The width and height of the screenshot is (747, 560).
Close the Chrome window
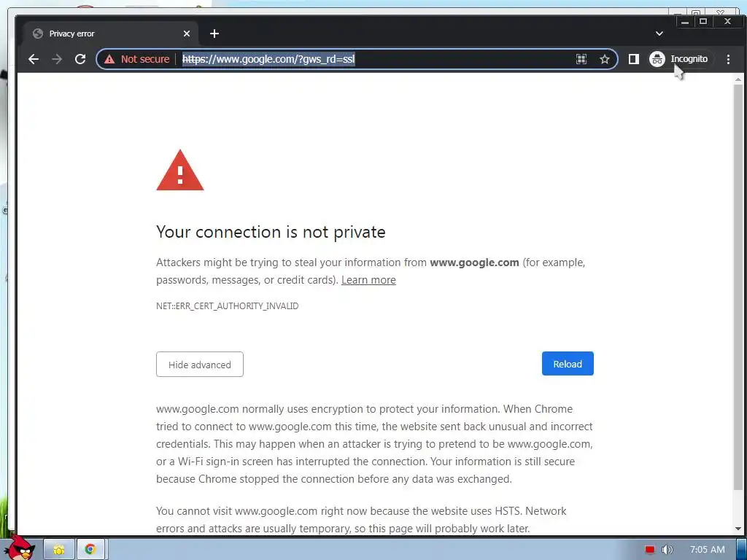(x=727, y=21)
